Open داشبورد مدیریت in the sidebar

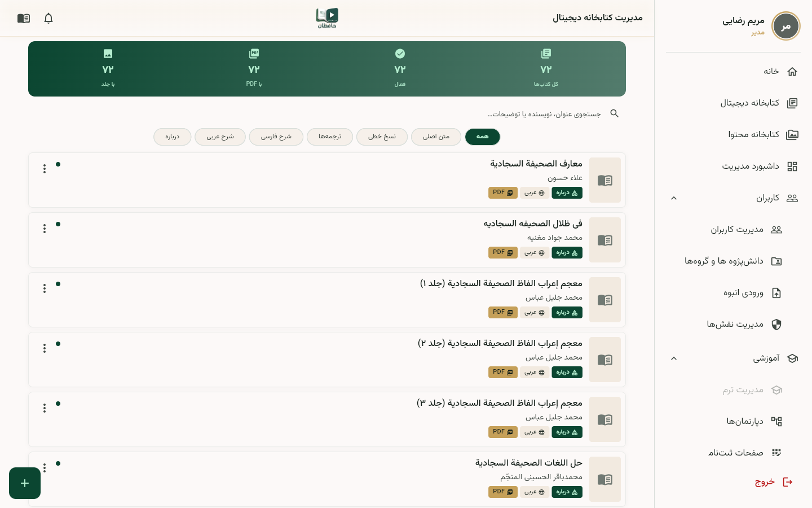pyautogui.click(x=733, y=166)
